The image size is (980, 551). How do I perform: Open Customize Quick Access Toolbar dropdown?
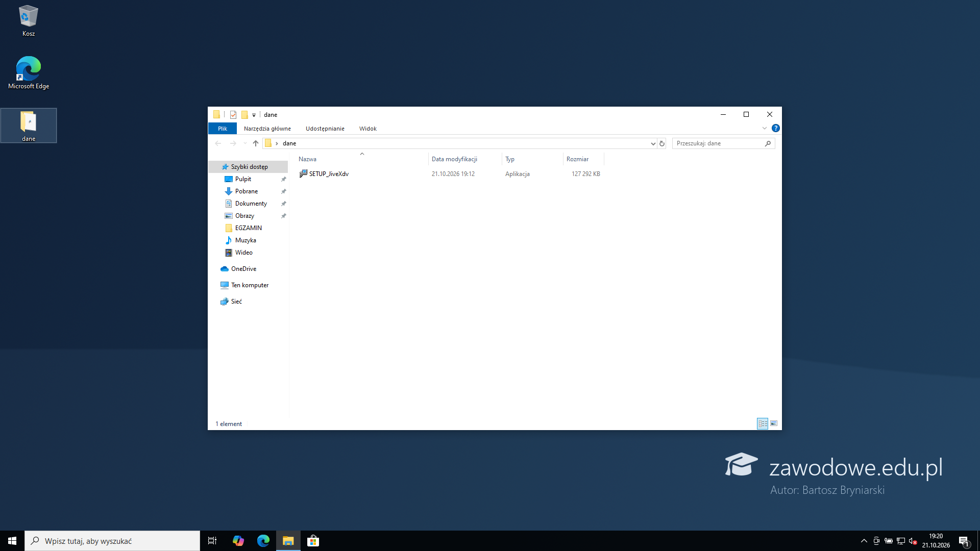pyautogui.click(x=254, y=115)
